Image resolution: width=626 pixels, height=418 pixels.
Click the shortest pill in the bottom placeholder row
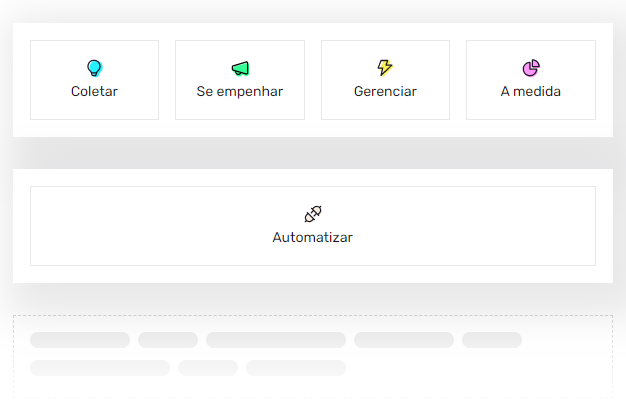point(208,368)
